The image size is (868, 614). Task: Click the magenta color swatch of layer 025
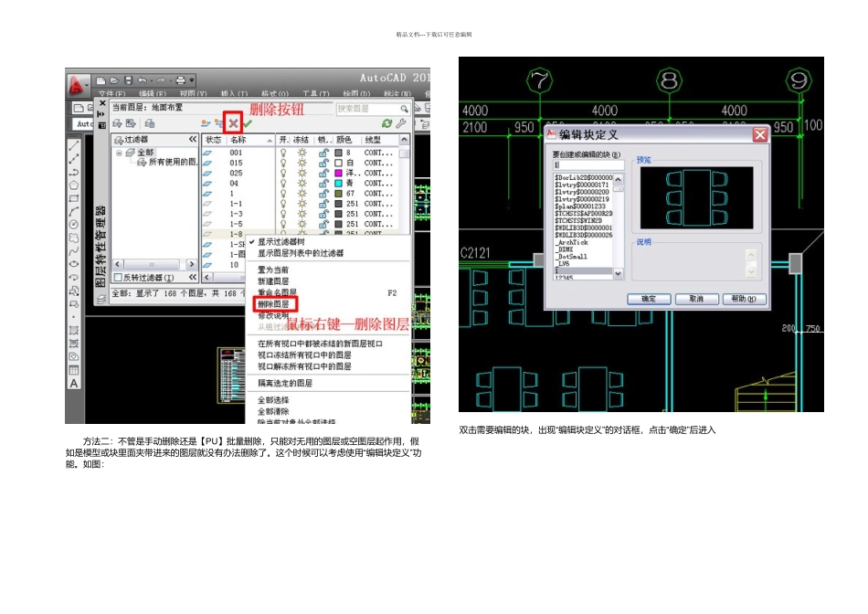point(338,174)
